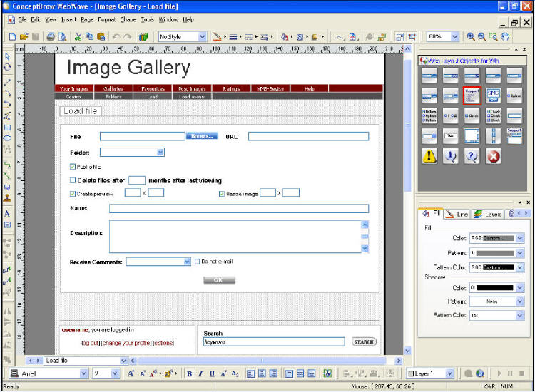Click the SEARCH button
The width and height of the screenshot is (535, 392).
(364, 341)
